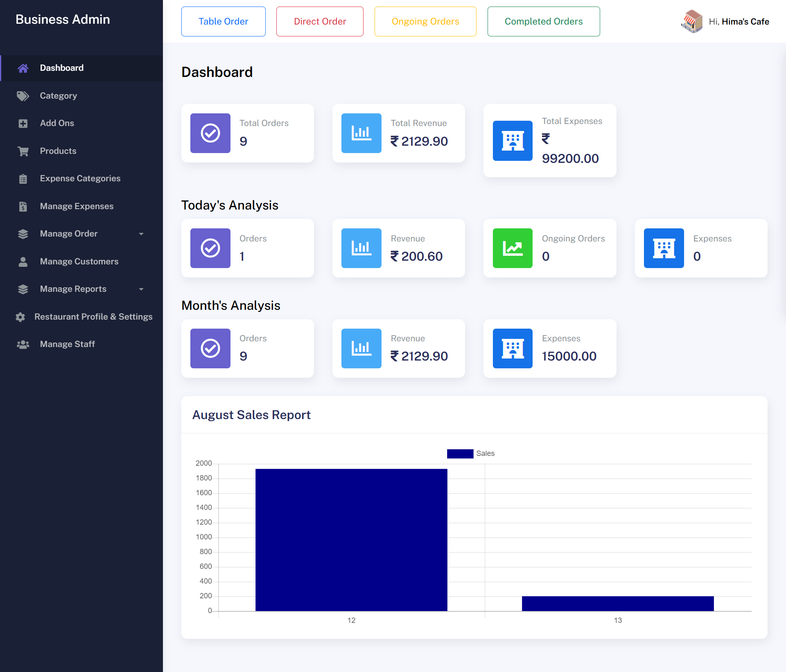This screenshot has width=786, height=672.
Task: Expand the Manage Reports section
Action: (x=72, y=289)
